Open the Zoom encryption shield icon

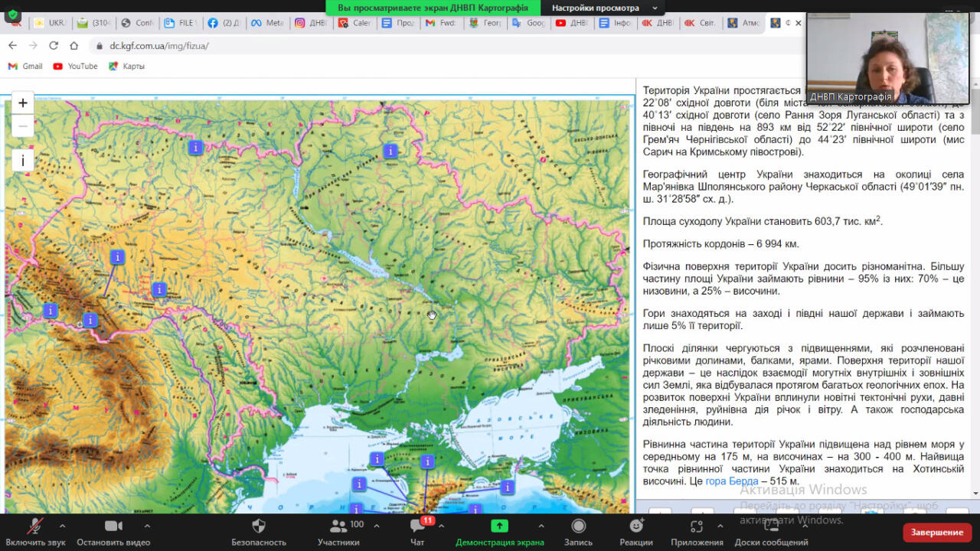[12, 15]
